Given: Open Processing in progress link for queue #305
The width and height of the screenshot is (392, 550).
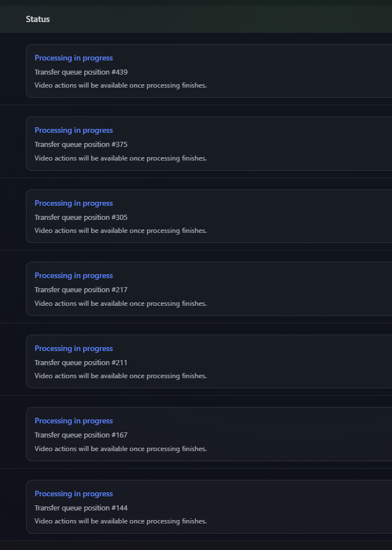Looking at the screenshot, I should coord(73,203).
